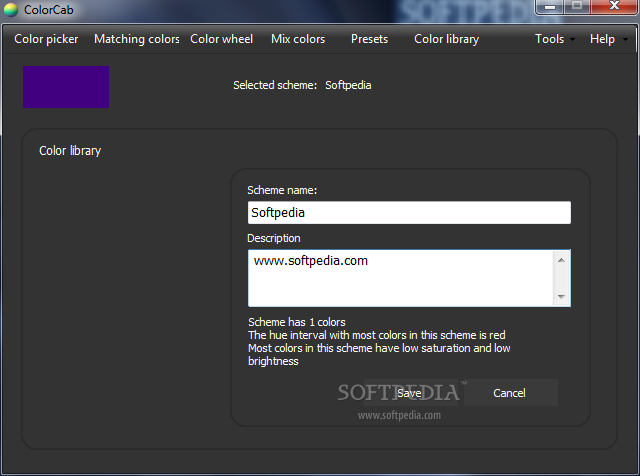
Task: Open the Presets tab
Action: (x=369, y=39)
